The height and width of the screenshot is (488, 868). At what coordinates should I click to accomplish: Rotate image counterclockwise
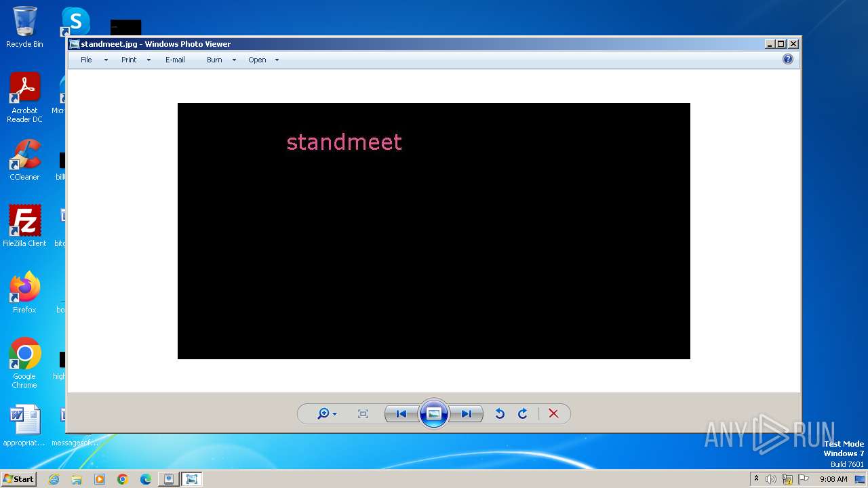point(500,413)
